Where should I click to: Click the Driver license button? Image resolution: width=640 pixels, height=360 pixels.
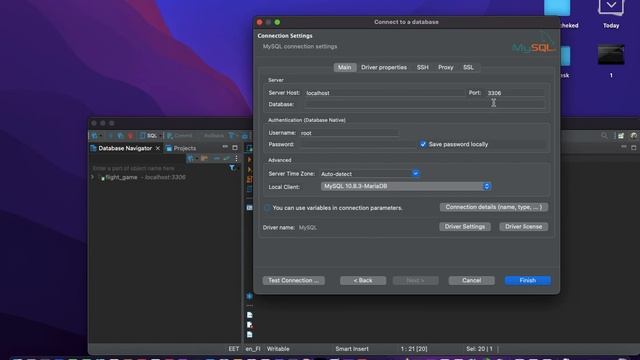[524, 227]
